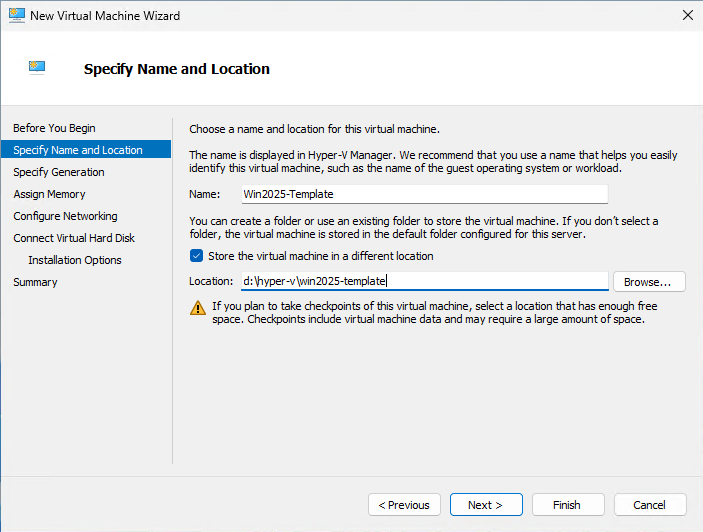Uncheck Store the virtual machine in different location

[x=196, y=256]
